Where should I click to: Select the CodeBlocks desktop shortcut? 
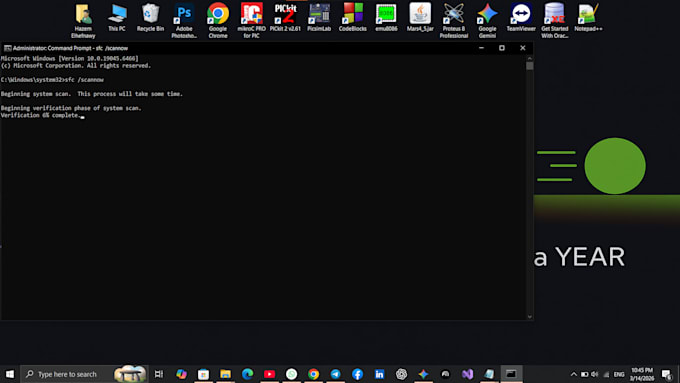pyautogui.click(x=353, y=17)
